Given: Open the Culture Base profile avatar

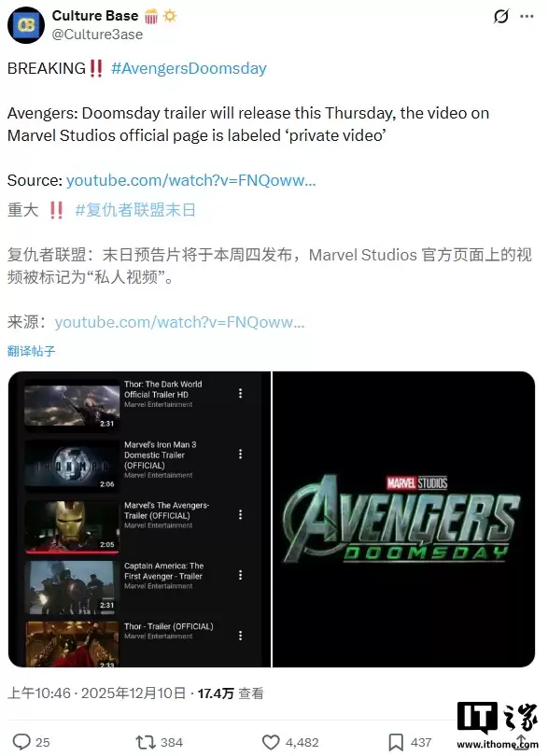Looking at the screenshot, I should point(26,25).
